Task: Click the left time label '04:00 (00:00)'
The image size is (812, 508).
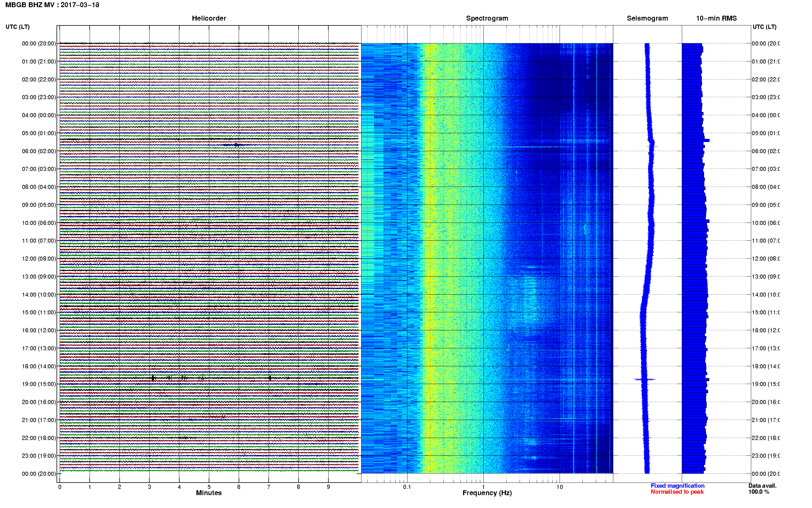Action: [x=39, y=115]
